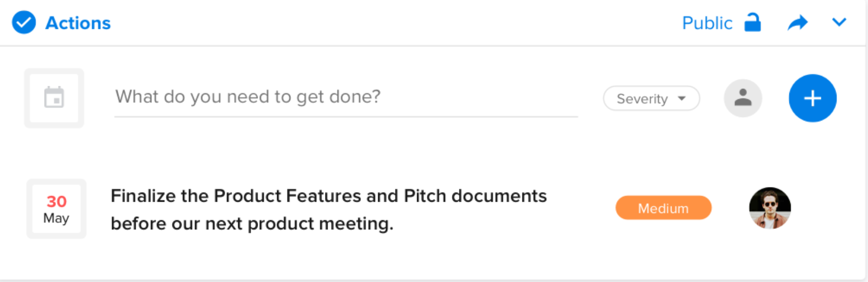Collapse the Actions panel with the chevron

(839, 22)
